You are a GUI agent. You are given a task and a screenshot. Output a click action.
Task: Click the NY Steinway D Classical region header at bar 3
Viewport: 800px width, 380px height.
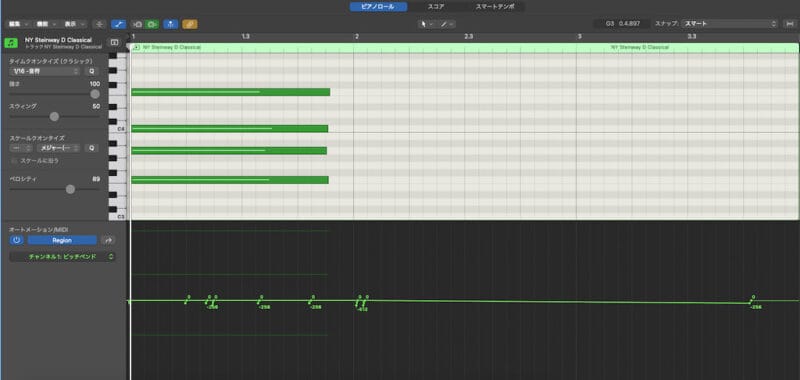click(640, 47)
